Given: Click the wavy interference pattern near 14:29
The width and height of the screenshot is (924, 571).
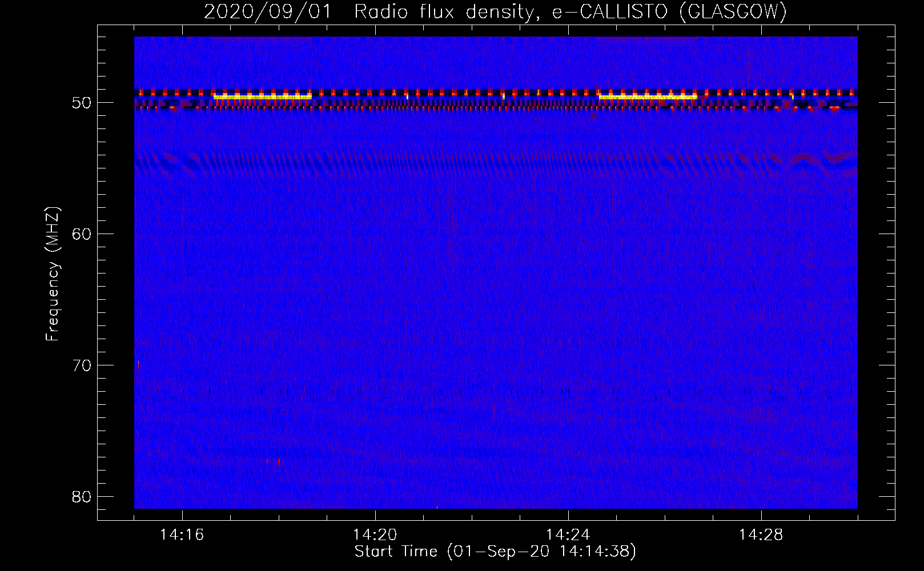Looking at the screenshot, I should point(814,163).
